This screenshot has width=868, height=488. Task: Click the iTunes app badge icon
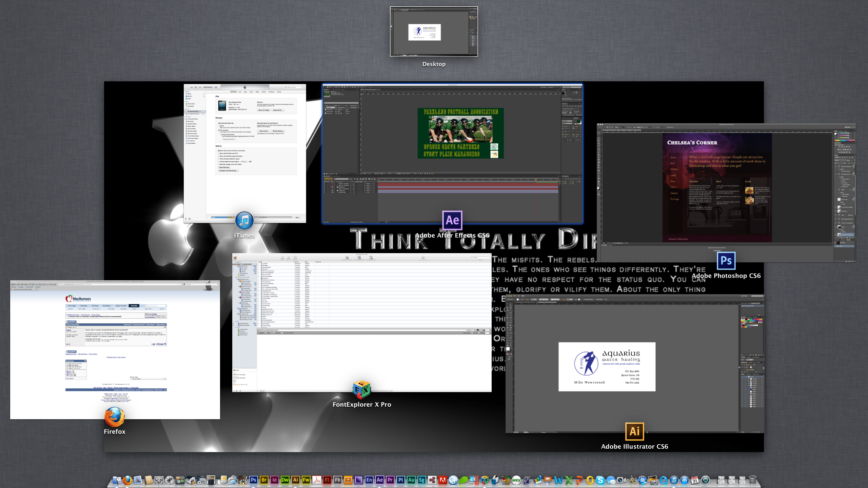click(244, 221)
